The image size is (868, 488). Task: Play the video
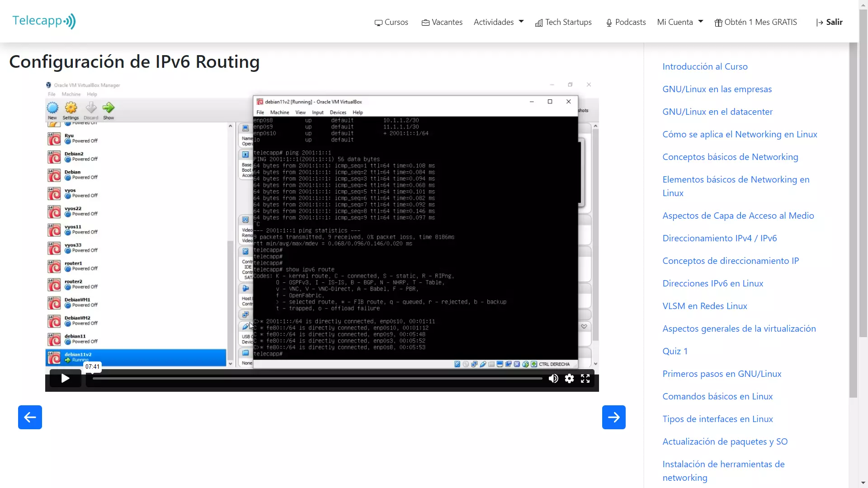pyautogui.click(x=65, y=379)
